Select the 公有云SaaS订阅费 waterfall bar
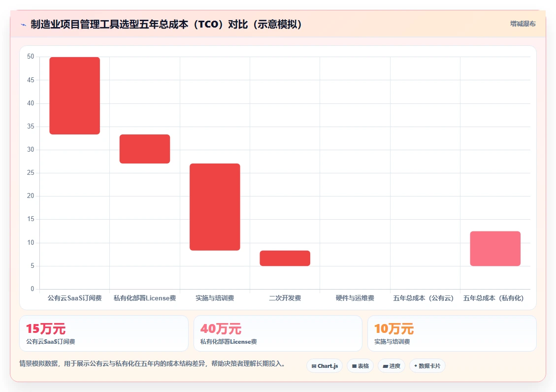The image size is (556, 392). [74, 96]
